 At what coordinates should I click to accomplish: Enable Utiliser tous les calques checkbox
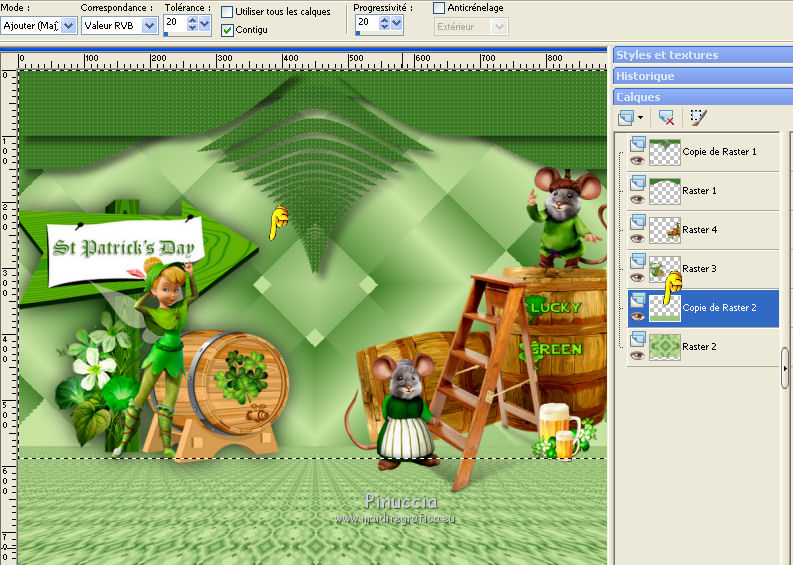coord(228,12)
